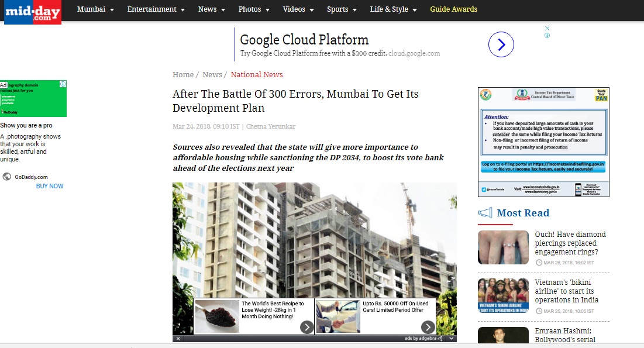Click the bikini airline article thumbnail

(x=503, y=296)
